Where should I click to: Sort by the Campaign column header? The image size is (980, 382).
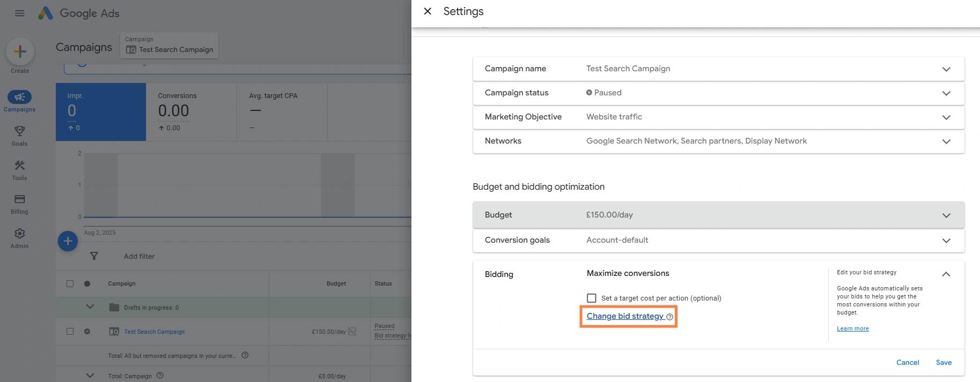(122, 283)
